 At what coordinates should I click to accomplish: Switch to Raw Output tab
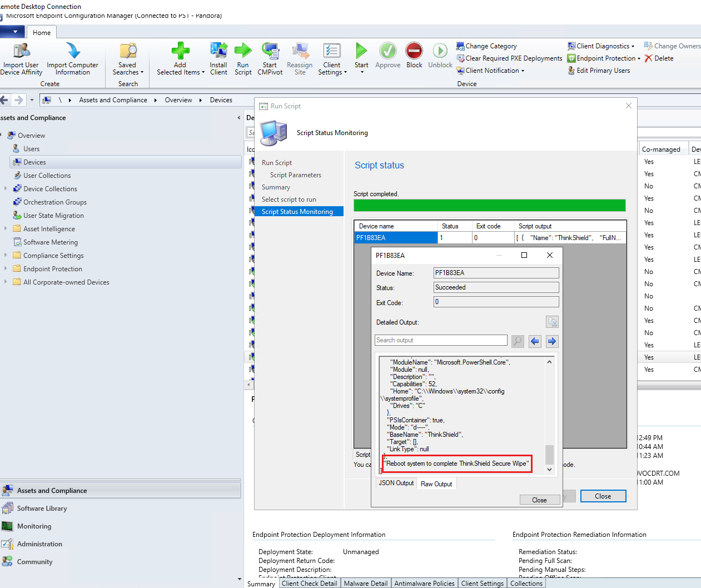click(x=436, y=484)
